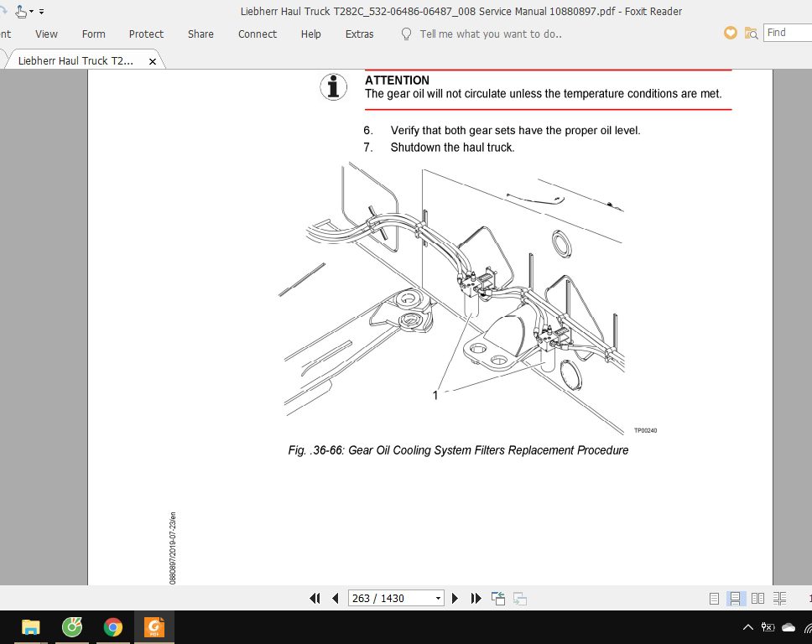Go to the first page
The height and width of the screenshot is (644, 812).
coord(315,599)
